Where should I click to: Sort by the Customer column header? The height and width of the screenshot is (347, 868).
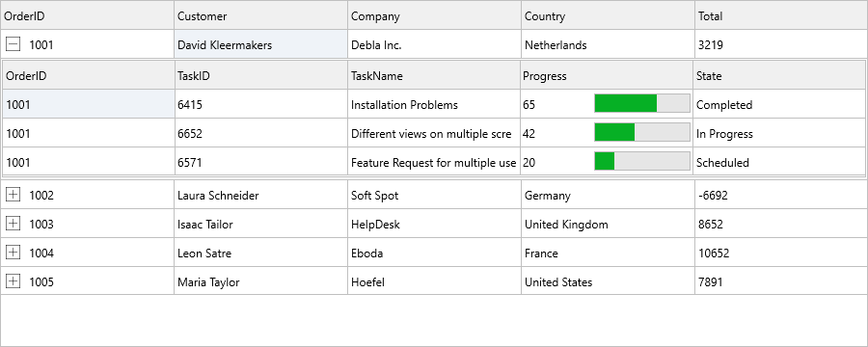(x=260, y=15)
